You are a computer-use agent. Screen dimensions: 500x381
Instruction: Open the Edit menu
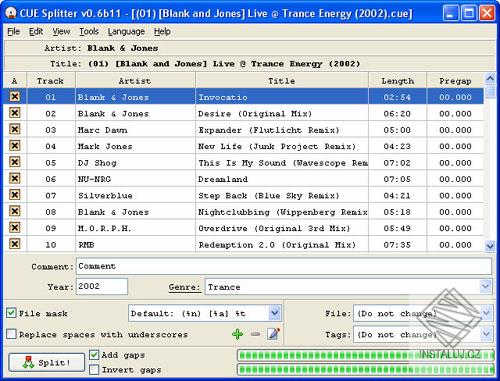pyautogui.click(x=36, y=31)
